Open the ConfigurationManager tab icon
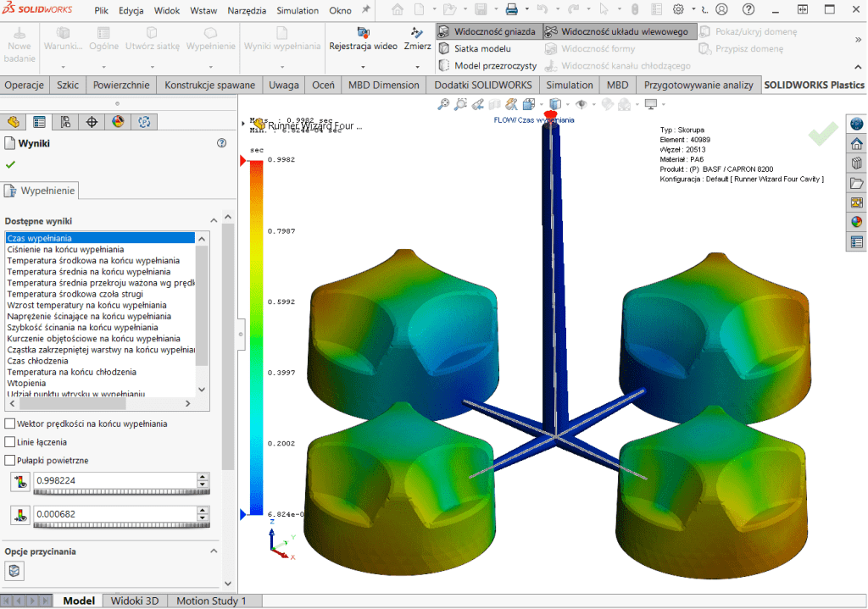The image size is (868, 609). [x=65, y=122]
